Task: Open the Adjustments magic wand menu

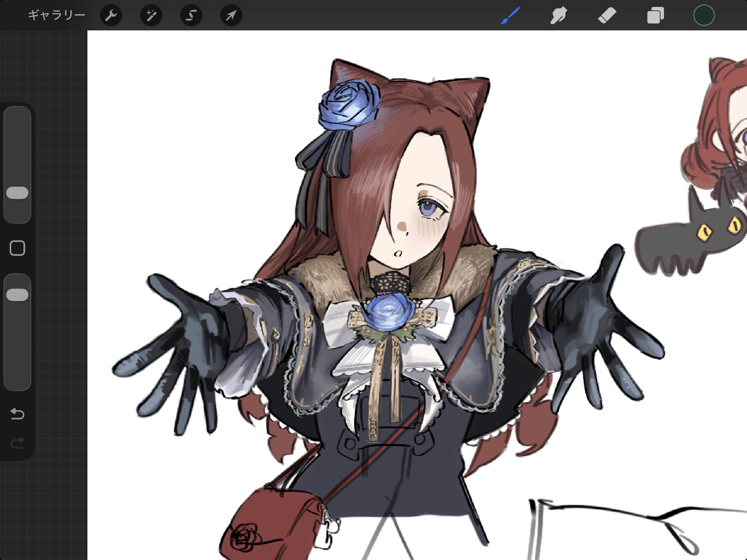Action: [x=151, y=15]
